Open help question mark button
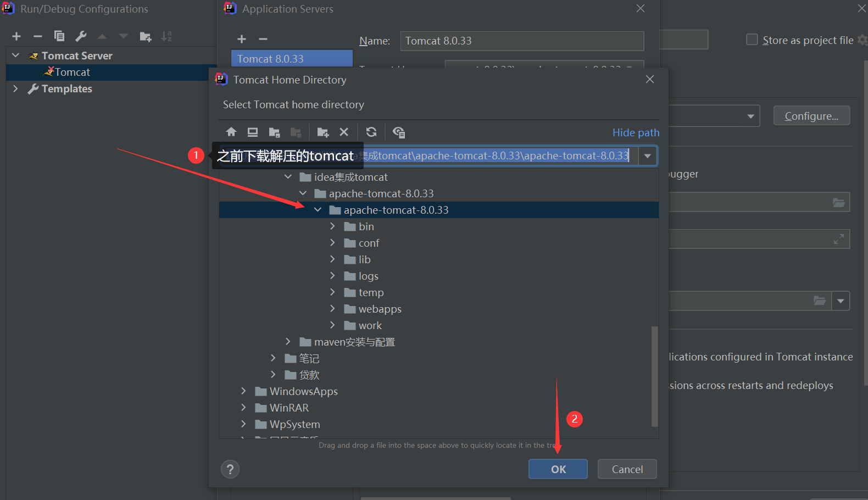The height and width of the screenshot is (500, 868). point(230,469)
